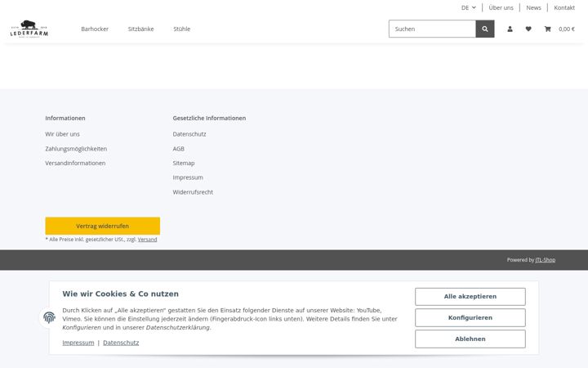Follow the Versand link in price note
Image resolution: width=588 pixels, height=368 pixels.
pos(147,239)
